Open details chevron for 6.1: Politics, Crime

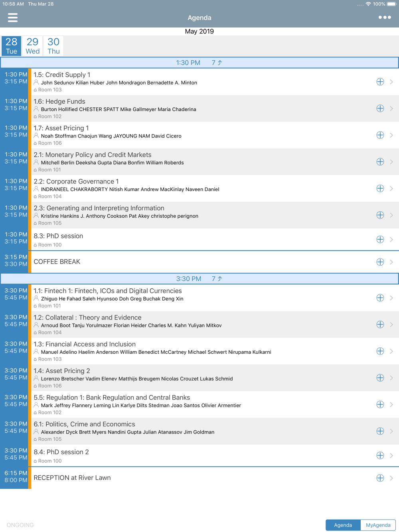[391, 431]
